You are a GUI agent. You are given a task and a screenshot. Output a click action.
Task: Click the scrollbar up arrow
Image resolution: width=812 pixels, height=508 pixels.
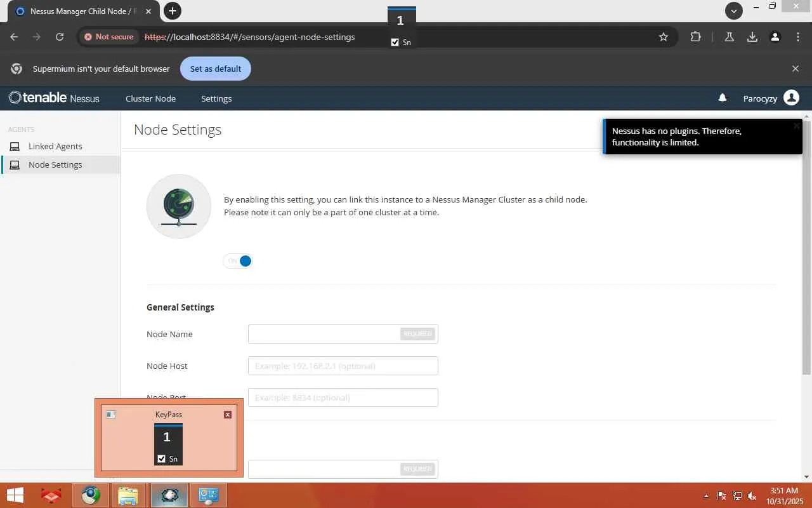click(x=806, y=116)
